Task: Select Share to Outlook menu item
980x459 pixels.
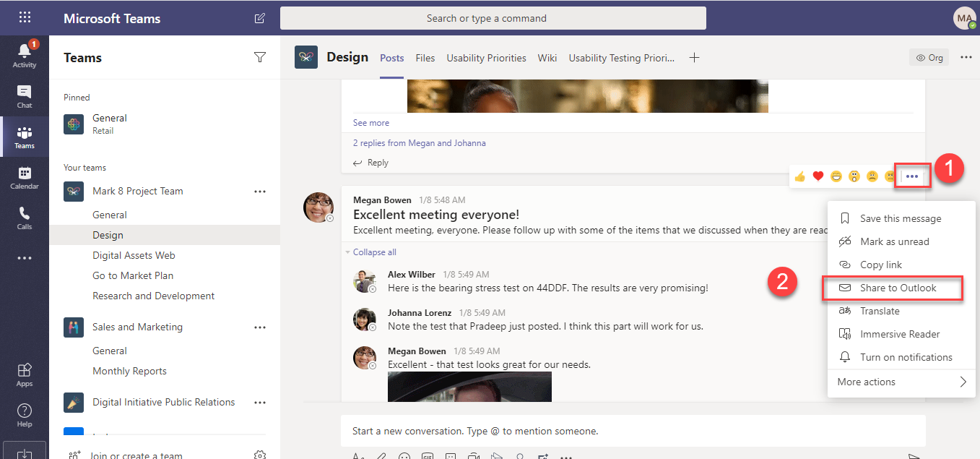Action: click(898, 288)
